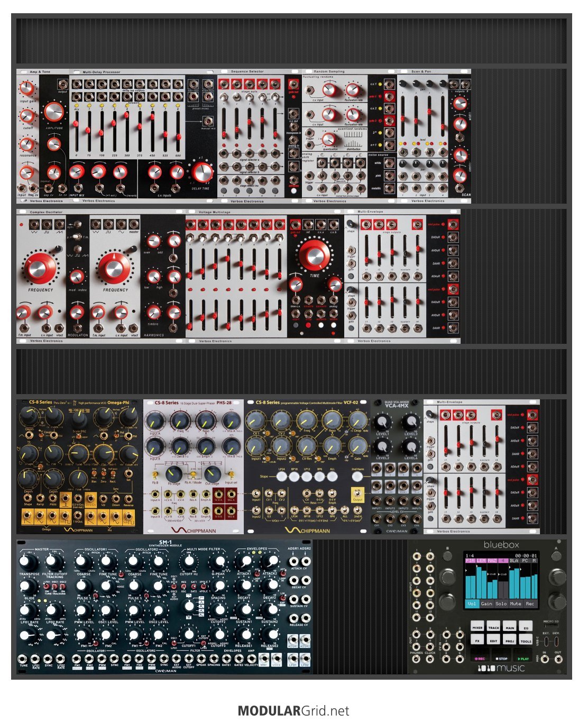The width and height of the screenshot is (588, 722).
Task: Click the bluebox MICRO SD slot
Action: pyautogui.click(x=552, y=626)
